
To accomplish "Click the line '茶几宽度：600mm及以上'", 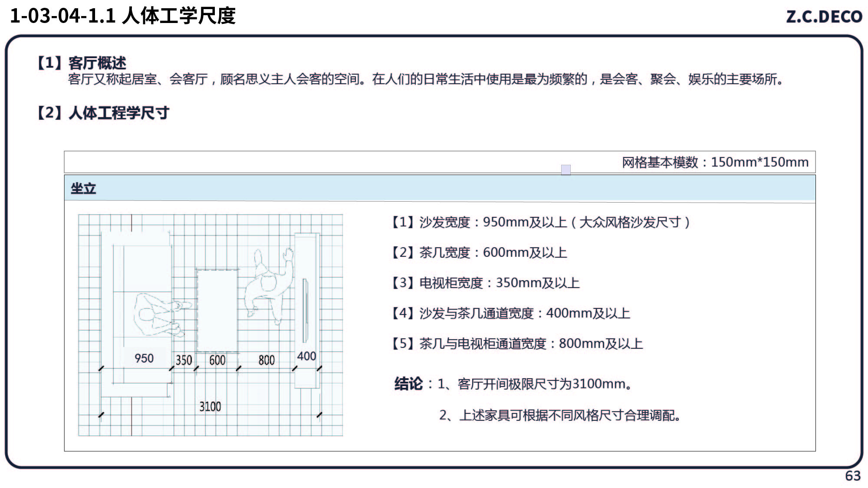I will click(x=480, y=252).
